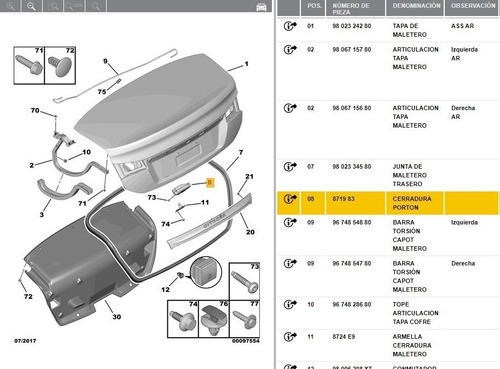
Task: Click CERRADURA PORTON description
Action: (412, 203)
